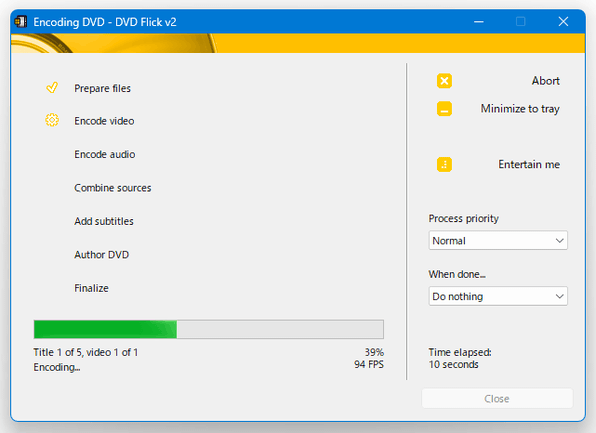Click the greyed-out Close button
Viewport: 596px width, 433px height.
497,398
